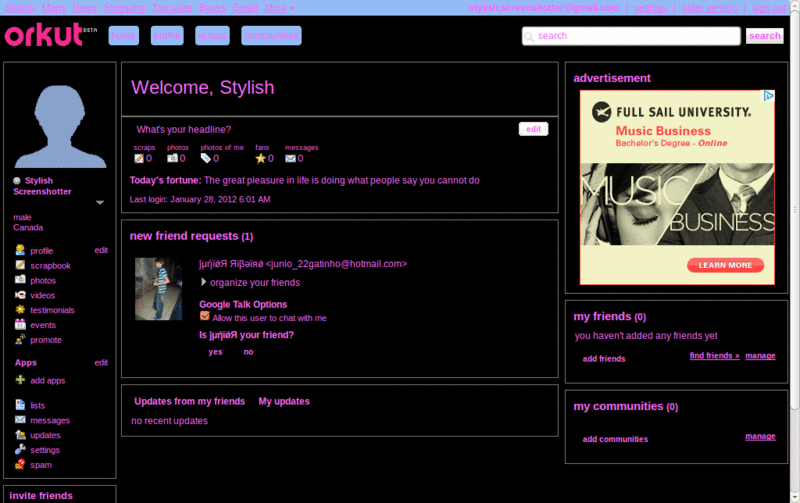Click the videos icon in sidebar
The image size is (800, 503).
tap(20, 294)
